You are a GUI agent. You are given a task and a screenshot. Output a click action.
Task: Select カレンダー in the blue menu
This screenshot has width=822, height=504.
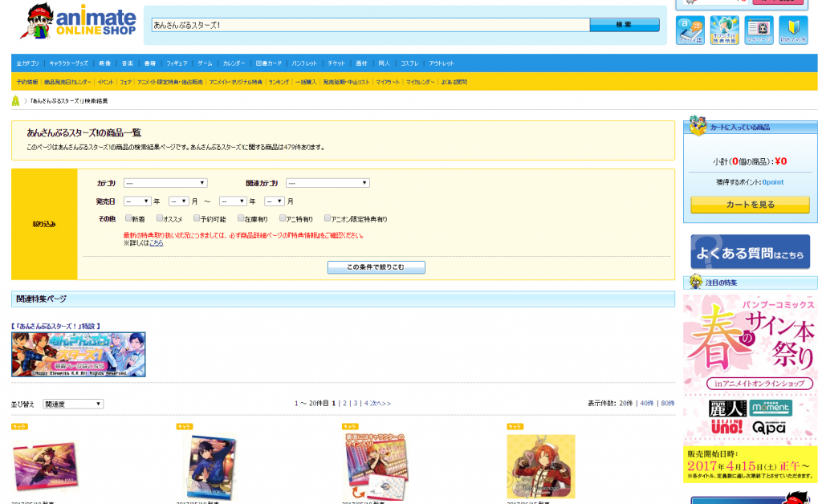pyautogui.click(x=234, y=63)
